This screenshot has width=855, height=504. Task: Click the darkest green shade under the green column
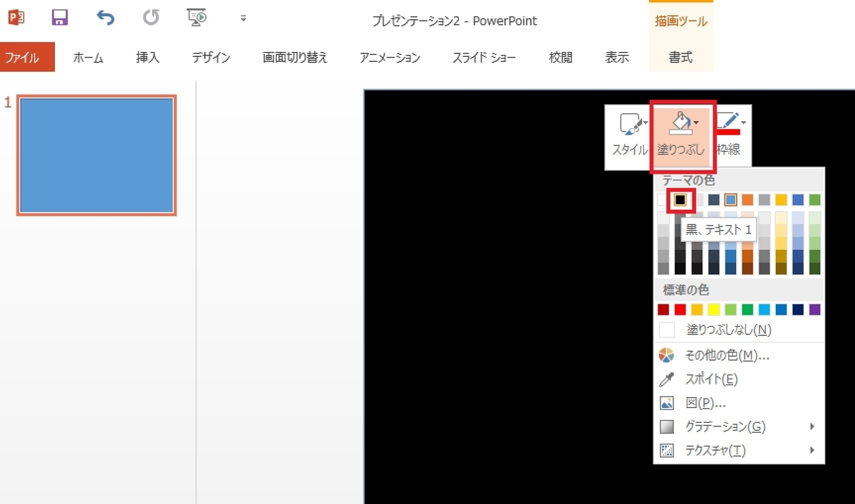(815, 268)
